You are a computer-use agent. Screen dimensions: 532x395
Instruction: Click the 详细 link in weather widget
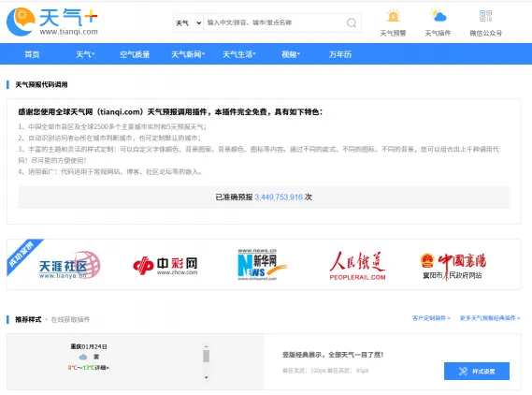click(102, 368)
